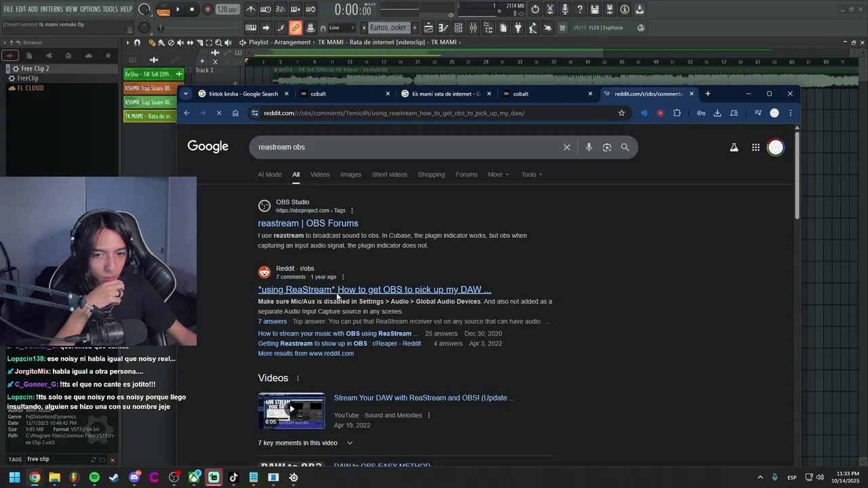868x488 pixels.
Task: Go back in Chrome
Action: point(187,113)
